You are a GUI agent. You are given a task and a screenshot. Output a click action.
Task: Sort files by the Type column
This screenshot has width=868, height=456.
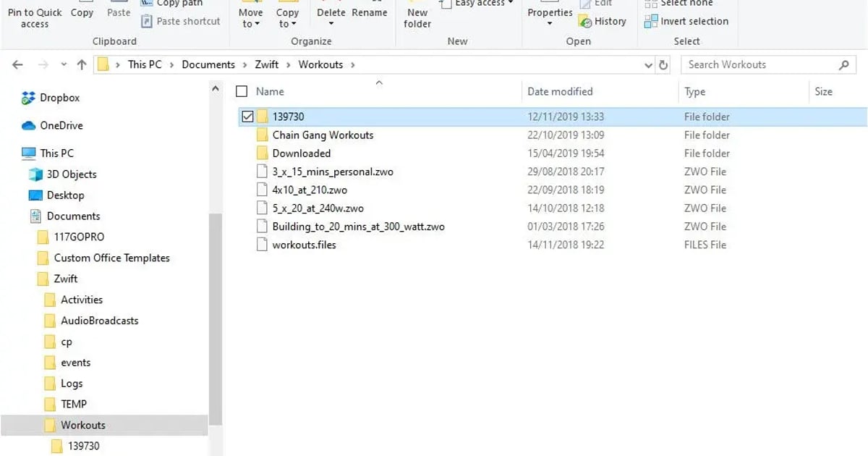tap(694, 92)
